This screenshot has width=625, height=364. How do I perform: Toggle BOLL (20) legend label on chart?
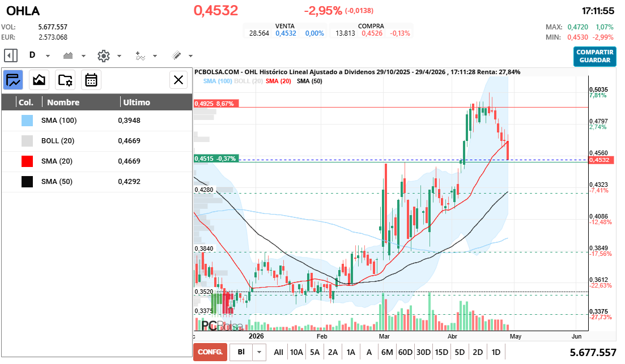[x=249, y=81]
